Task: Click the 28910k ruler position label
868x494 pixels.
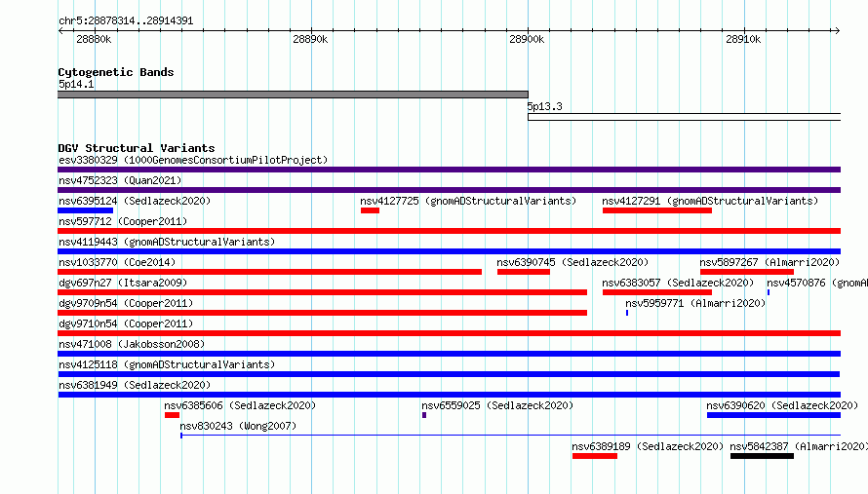Action: pos(743,39)
